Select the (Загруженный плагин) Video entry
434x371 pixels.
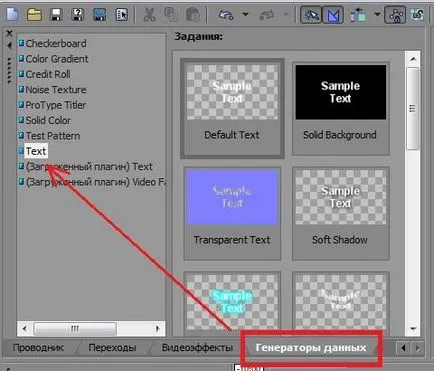[92, 182]
